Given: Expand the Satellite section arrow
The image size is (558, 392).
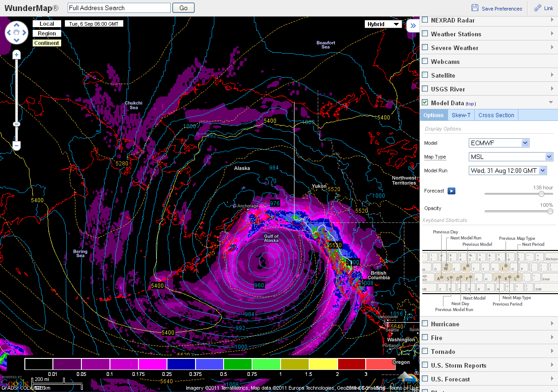Looking at the screenshot, I should coord(551,75).
